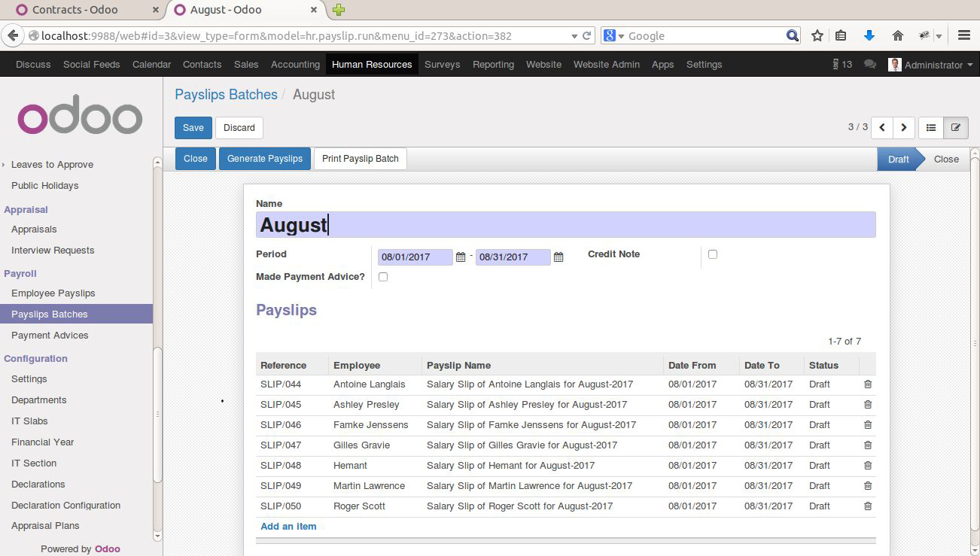The image size is (980, 556).
Task: Click Print Payslip Batch
Action: (361, 159)
